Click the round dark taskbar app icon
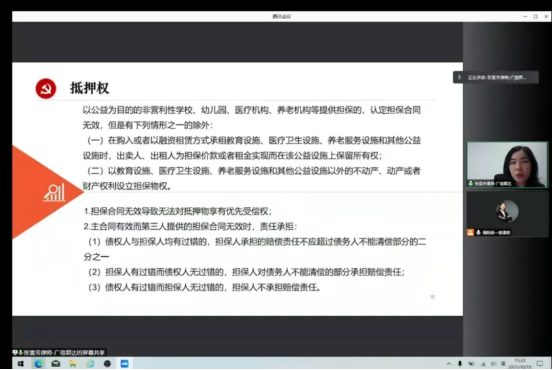The height and width of the screenshot is (370, 553). 108,364
